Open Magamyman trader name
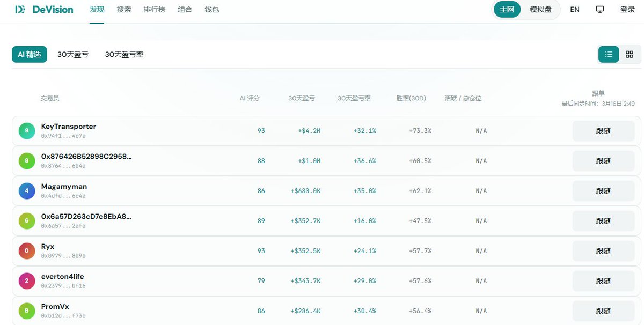Screen dimensions: 644x325 click(64, 187)
